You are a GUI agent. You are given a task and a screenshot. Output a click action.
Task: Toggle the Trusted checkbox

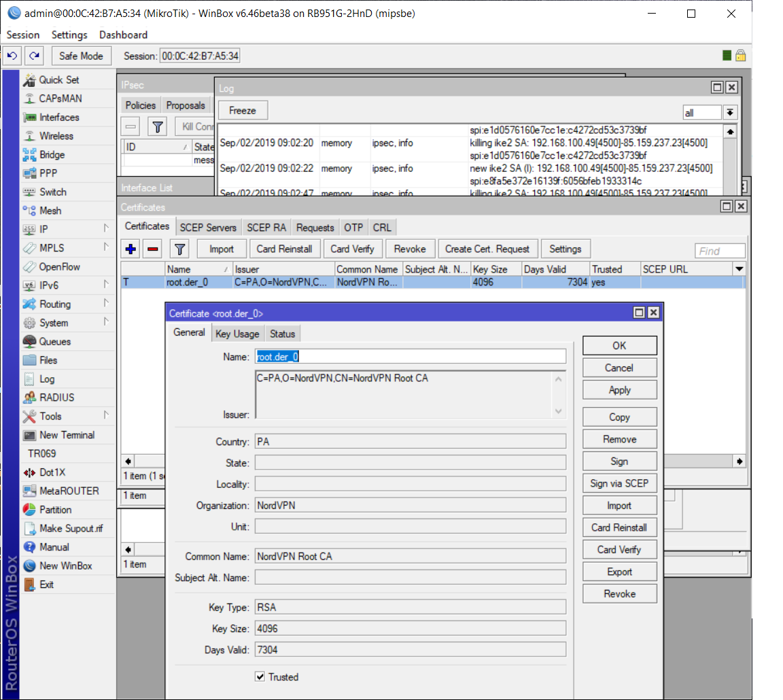click(x=260, y=677)
